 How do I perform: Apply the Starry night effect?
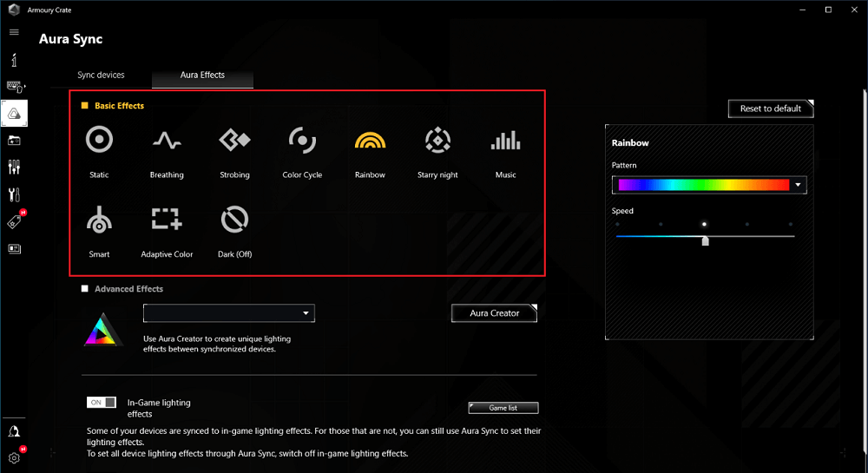point(437,140)
